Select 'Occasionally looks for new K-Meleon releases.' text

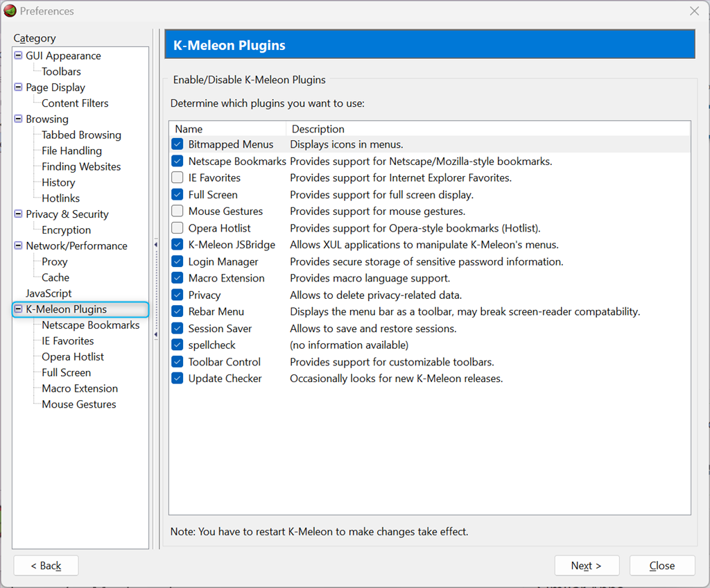tap(396, 379)
